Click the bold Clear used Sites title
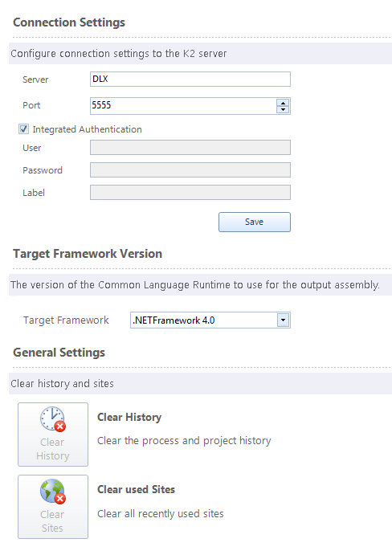The height and width of the screenshot is (555, 392). coord(136,489)
